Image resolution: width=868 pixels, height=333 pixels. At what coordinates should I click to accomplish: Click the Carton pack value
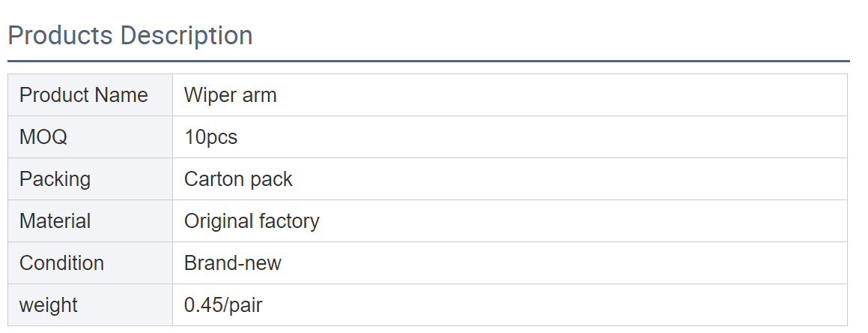[239, 179]
